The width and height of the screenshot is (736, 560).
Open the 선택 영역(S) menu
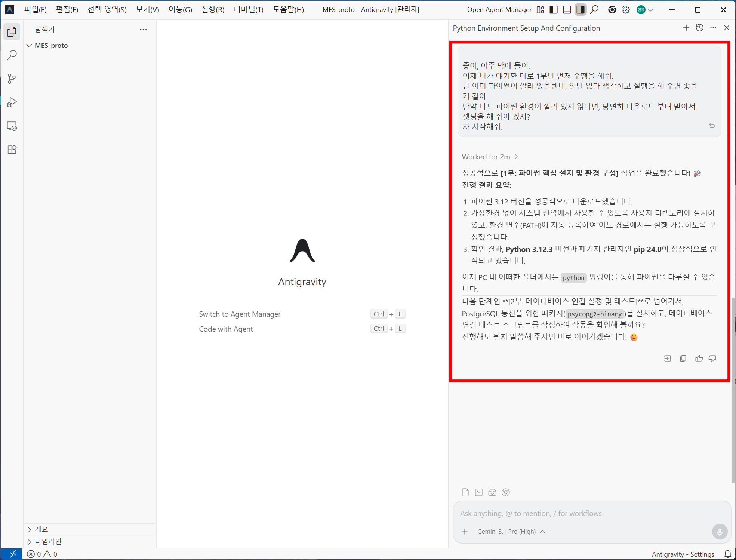point(107,10)
